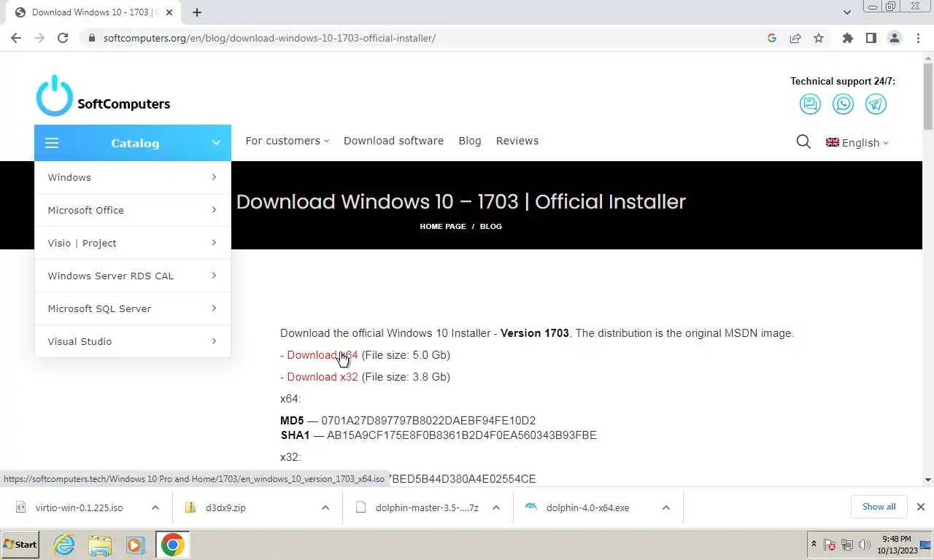Open Chrome three-dot menu
The width and height of the screenshot is (934, 560).
coord(918,38)
